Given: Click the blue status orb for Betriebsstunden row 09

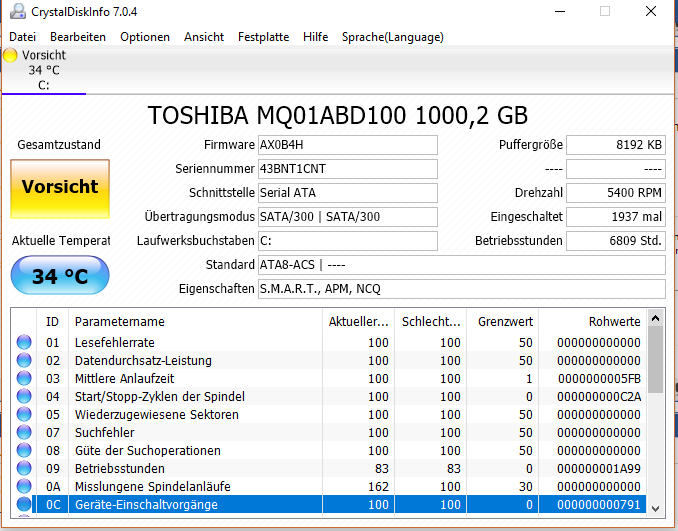Looking at the screenshot, I should click(x=24, y=468).
